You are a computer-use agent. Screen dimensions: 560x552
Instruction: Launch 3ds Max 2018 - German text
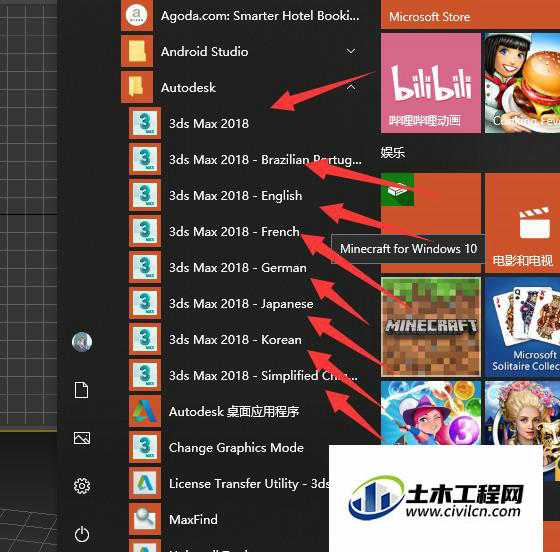pos(238,267)
